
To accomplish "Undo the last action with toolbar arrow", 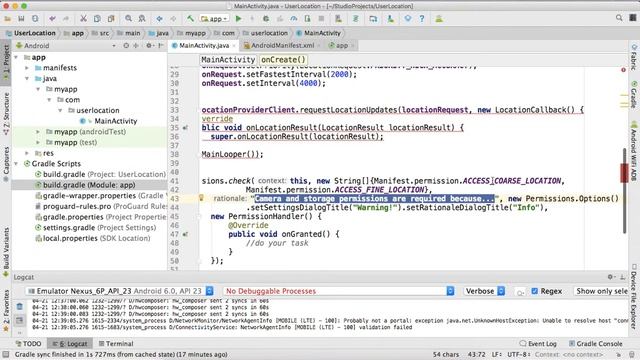I will (52, 19).
